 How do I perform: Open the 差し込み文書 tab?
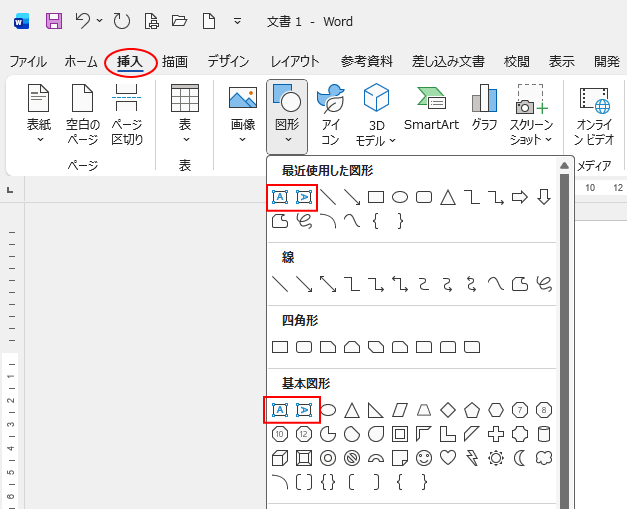[448, 62]
